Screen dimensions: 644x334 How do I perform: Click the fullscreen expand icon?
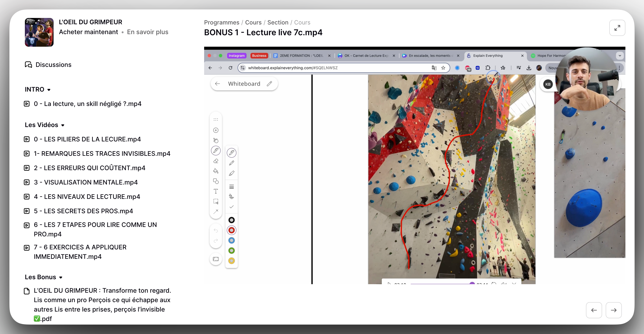click(617, 28)
